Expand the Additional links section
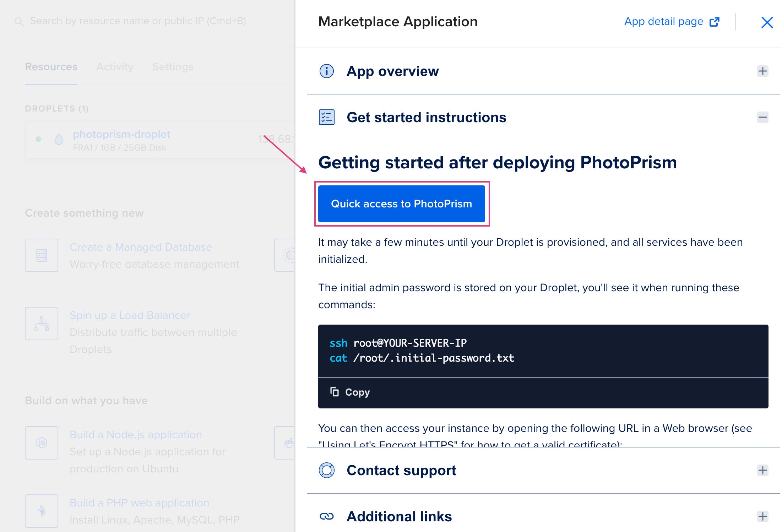782x532 pixels. click(x=762, y=516)
